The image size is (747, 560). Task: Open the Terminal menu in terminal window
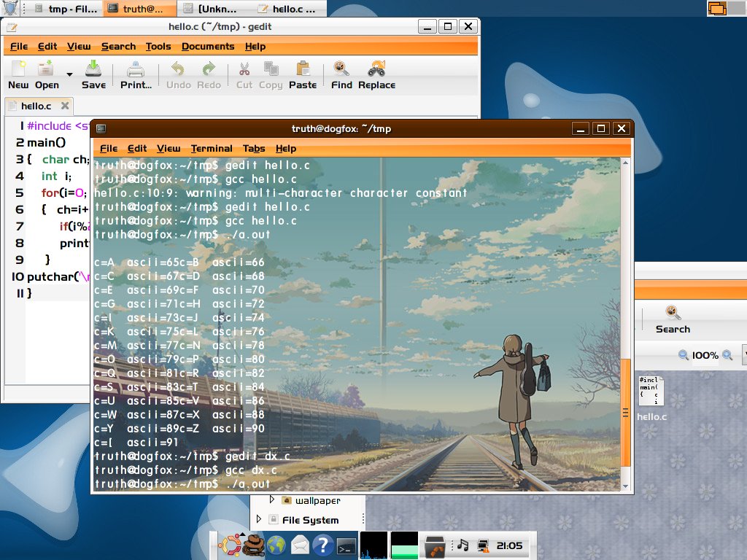click(x=212, y=149)
